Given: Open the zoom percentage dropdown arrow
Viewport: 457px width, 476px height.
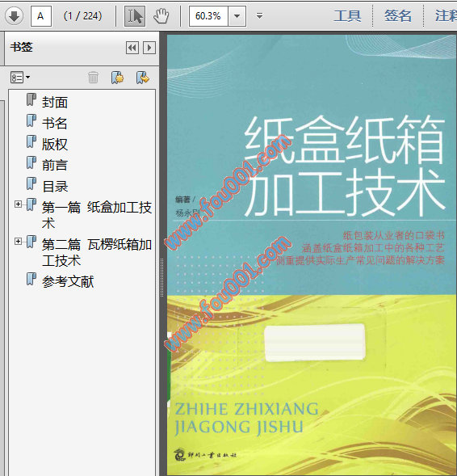Looking at the screenshot, I should click(237, 16).
